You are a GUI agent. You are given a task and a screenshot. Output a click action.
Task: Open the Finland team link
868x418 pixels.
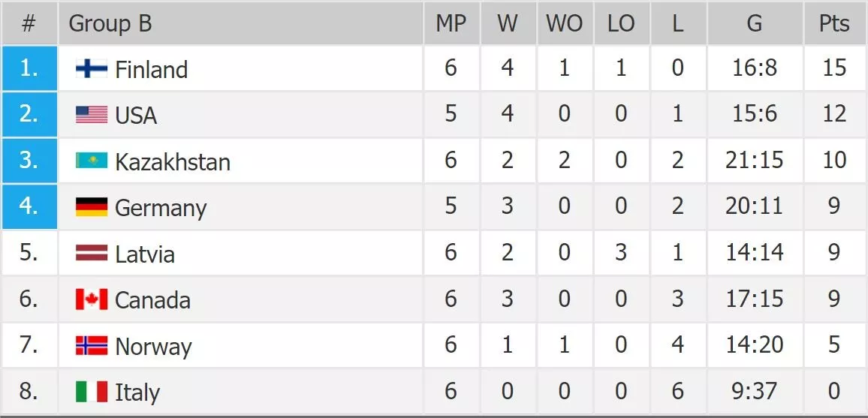click(x=151, y=70)
